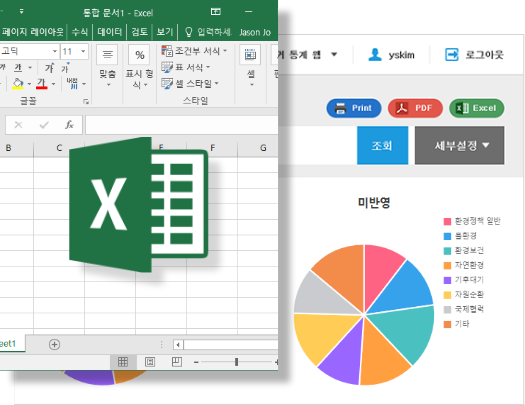This screenshot has width=525, height=405.
Task: Open the font name dropdown arrow
Action: point(55,51)
